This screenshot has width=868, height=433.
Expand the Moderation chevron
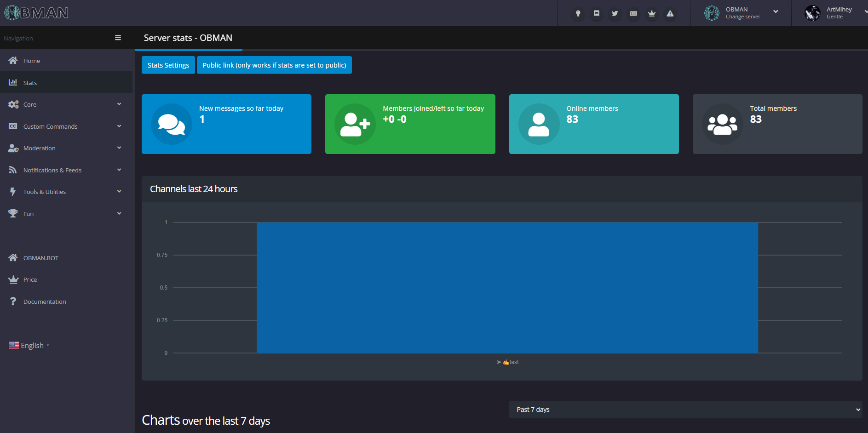pos(119,148)
